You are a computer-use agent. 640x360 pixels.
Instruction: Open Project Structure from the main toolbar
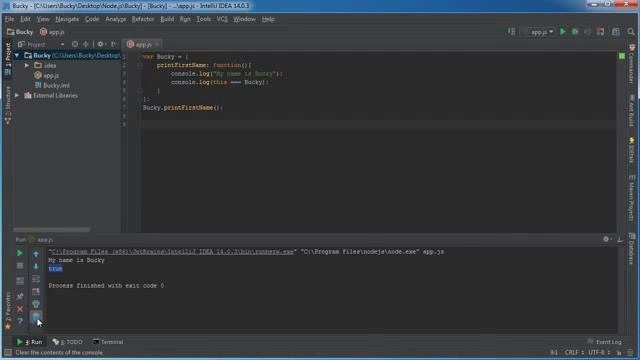click(616, 32)
